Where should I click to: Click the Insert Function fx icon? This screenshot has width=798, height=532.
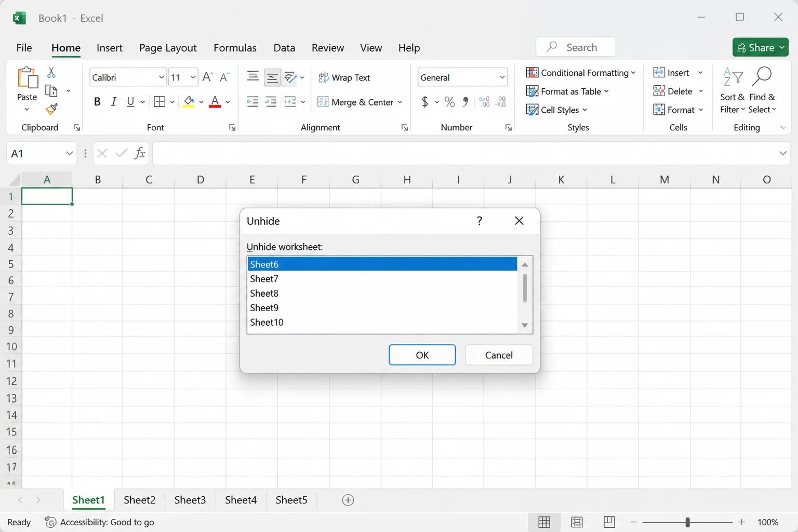coord(140,153)
